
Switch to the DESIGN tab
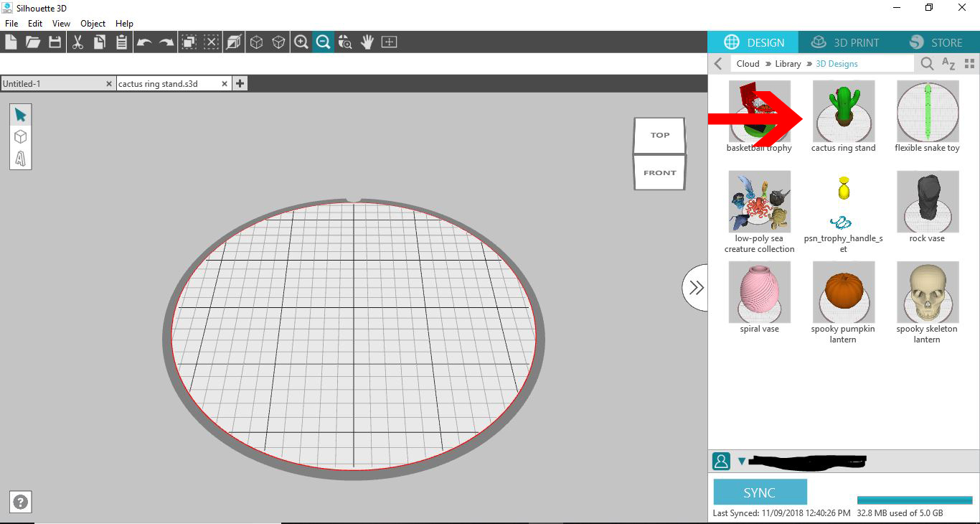tap(752, 42)
